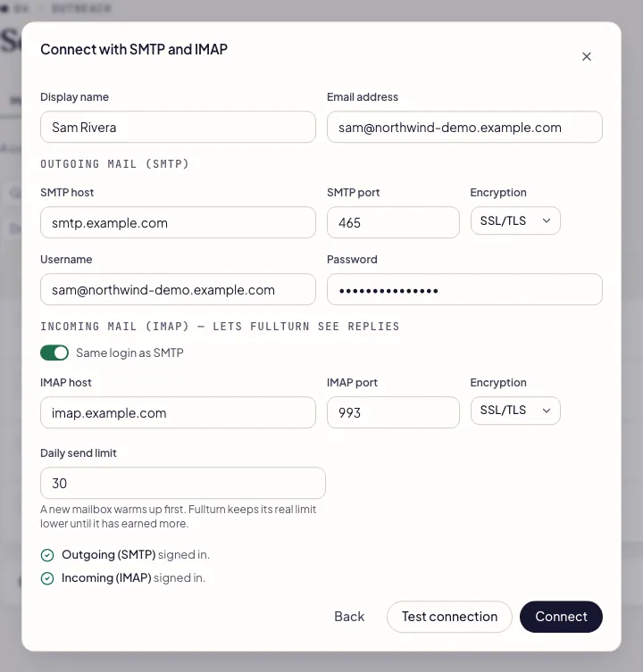This screenshot has height=672, width=643.
Task: Click the Email address input field
Action: pos(464,128)
